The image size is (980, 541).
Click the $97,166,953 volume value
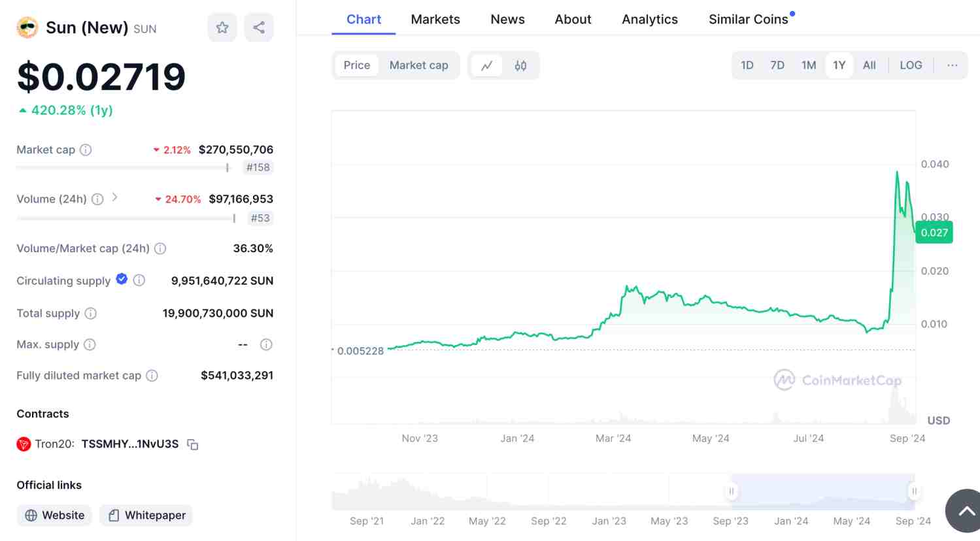point(241,199)
